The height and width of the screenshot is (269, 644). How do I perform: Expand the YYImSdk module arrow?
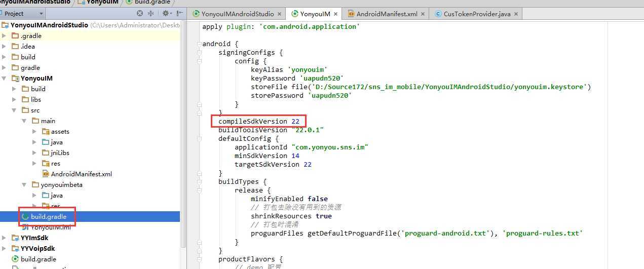pos(4,238)
